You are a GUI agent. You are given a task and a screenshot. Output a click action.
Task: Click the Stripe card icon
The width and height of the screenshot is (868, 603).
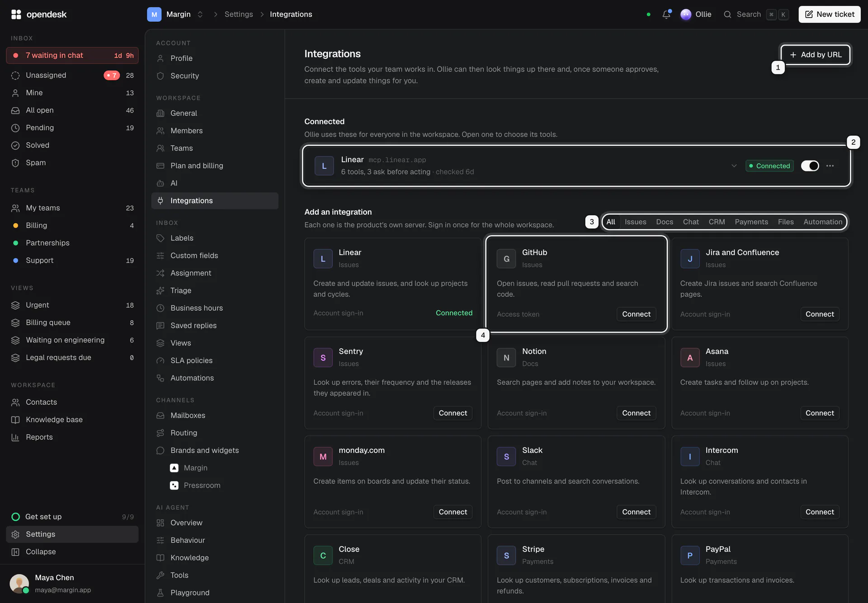point(506,556)
